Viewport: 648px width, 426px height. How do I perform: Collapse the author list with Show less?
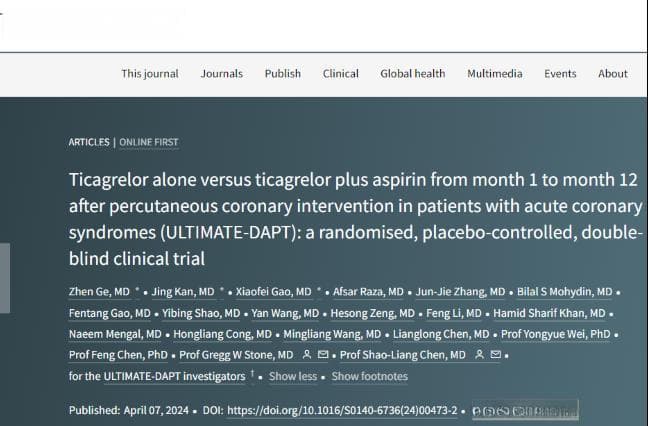click(293, 376)
